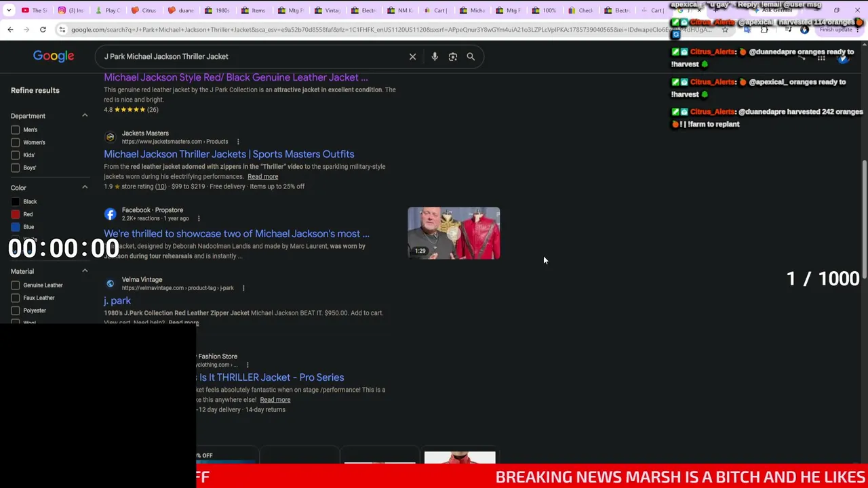Switch to the Instagram tab
The height and width of the screenshot is (488, 868).
tap(71, 10)
